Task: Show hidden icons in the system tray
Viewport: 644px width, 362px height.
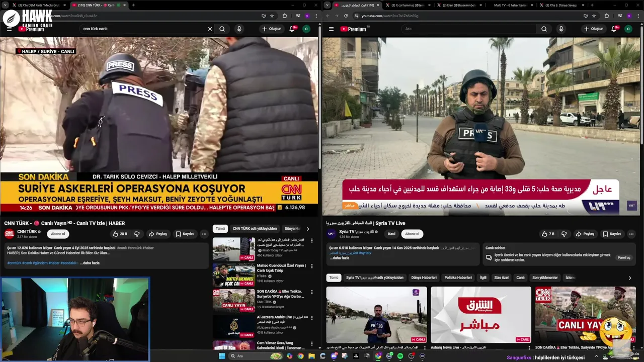Action: tap(596, 356)
